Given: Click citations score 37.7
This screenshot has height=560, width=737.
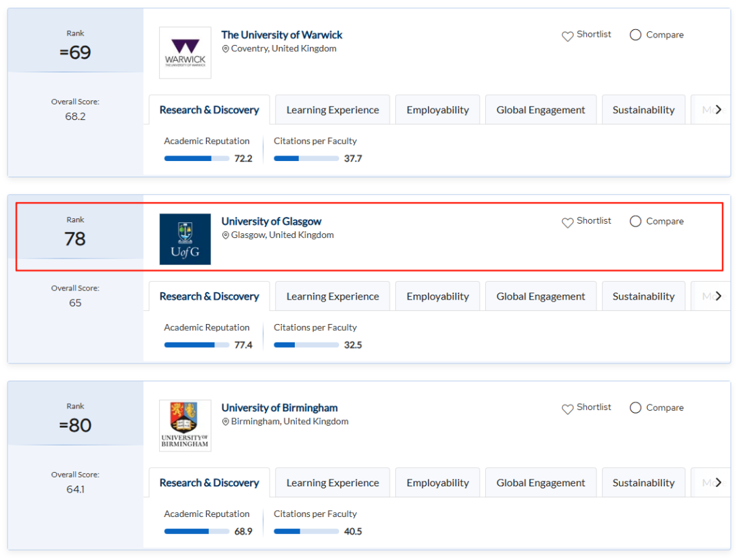Looking at the screenshot, I should pyautogui.click(x=353, y=158).
